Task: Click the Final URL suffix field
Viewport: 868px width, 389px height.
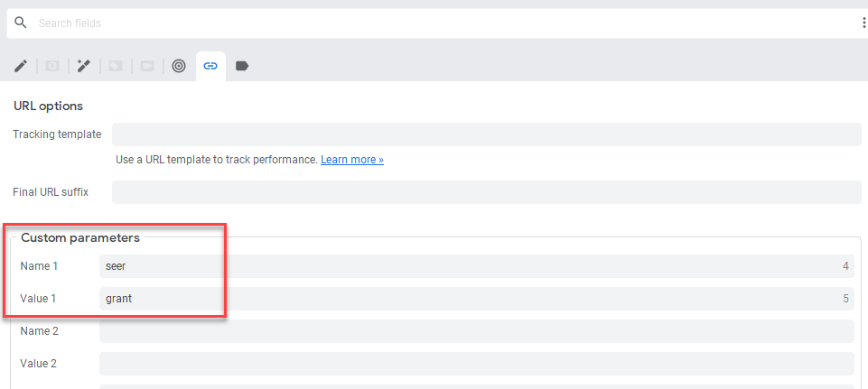Action: [486, 192]
